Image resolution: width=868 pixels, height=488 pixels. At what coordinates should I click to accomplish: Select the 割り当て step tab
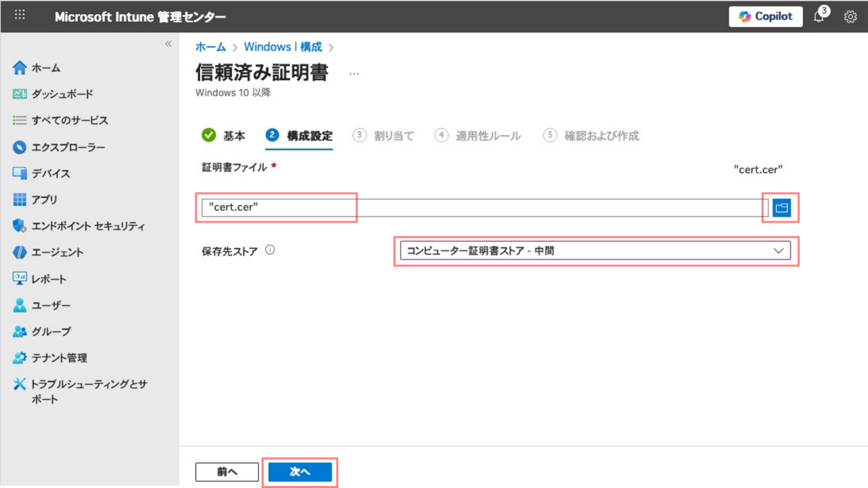tap(384, 136)
